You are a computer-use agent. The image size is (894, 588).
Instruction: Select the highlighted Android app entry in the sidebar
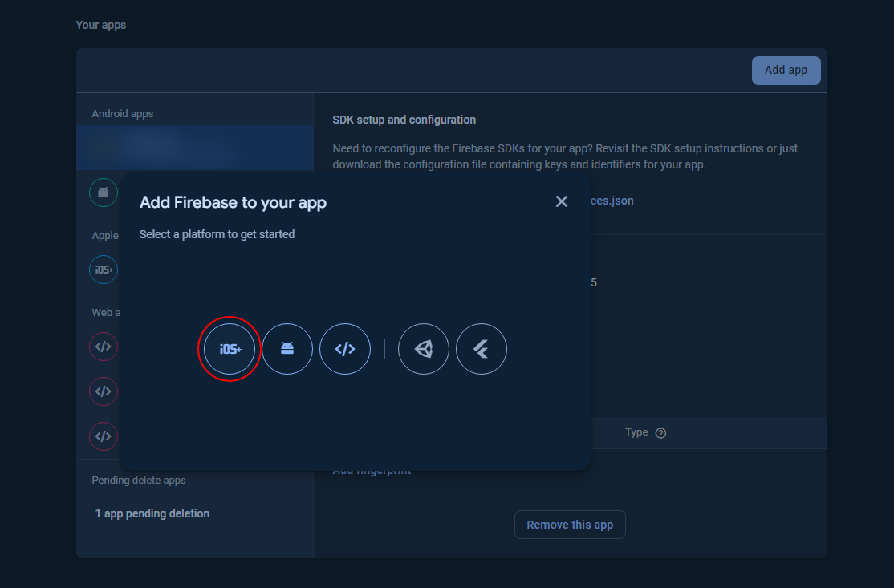click(x=194, y=148)
